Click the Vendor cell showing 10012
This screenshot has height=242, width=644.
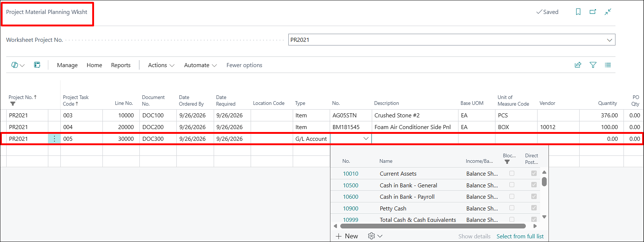pos(558,127)
